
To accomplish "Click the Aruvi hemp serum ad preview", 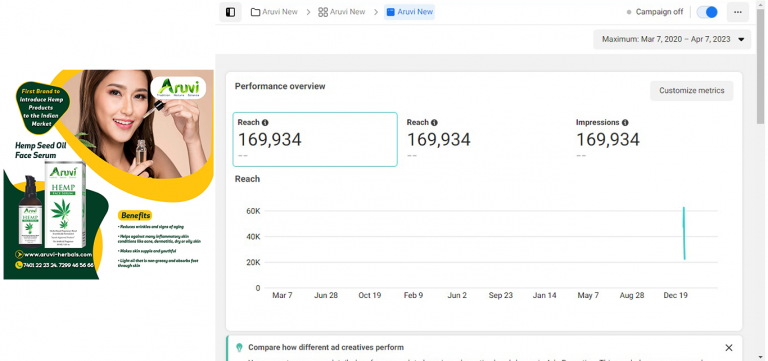I will 108,174.
